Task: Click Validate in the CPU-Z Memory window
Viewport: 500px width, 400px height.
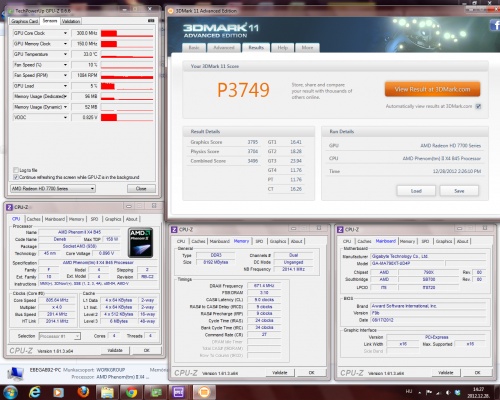Action: (279, 373)
